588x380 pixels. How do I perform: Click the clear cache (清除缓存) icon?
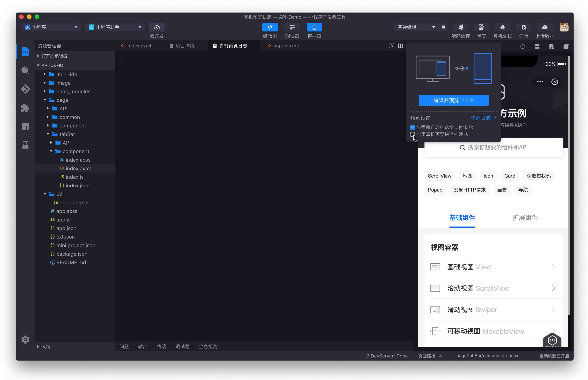click(461, 27)
